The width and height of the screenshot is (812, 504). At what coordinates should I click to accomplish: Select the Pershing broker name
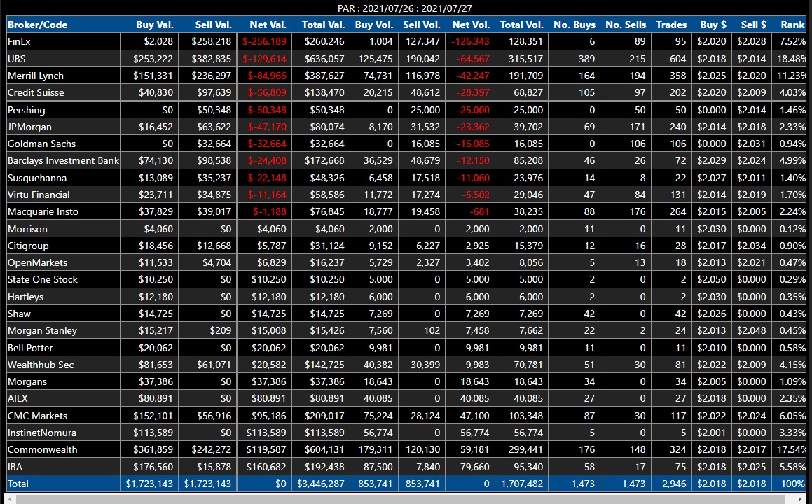pyautogui.click(x=27, y=110)
